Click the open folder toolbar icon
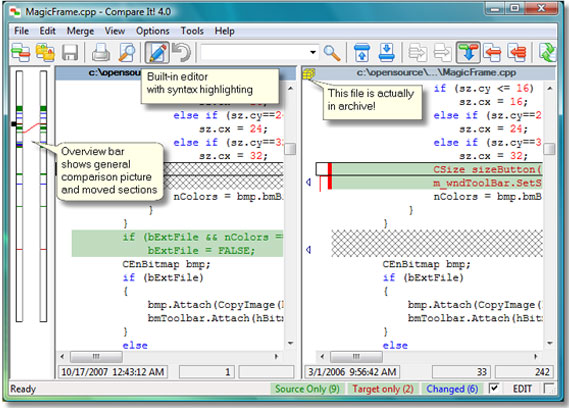 (x=45, y=53)
